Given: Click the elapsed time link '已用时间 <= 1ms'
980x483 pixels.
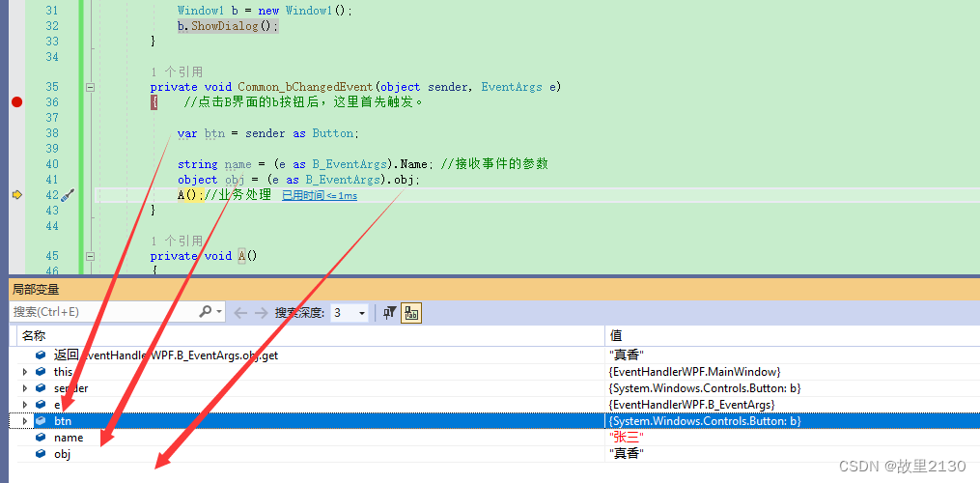Looking at the screenshot, I should (x=320, y=196).
